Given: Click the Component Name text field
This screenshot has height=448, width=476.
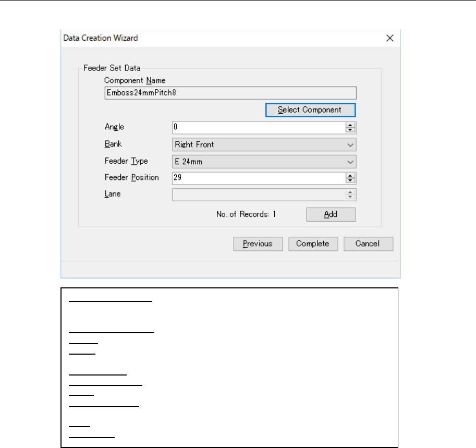Looking at the screenshot, I should tap(230, 93).
